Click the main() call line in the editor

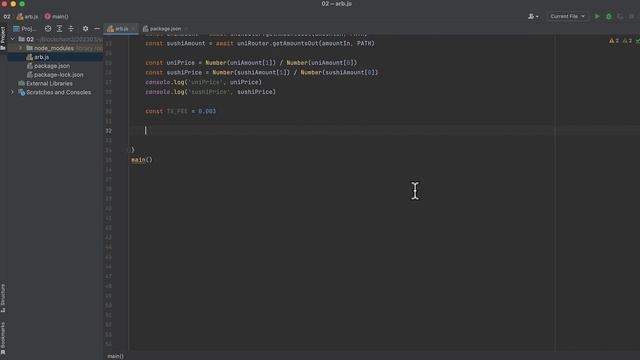point(142,160)
